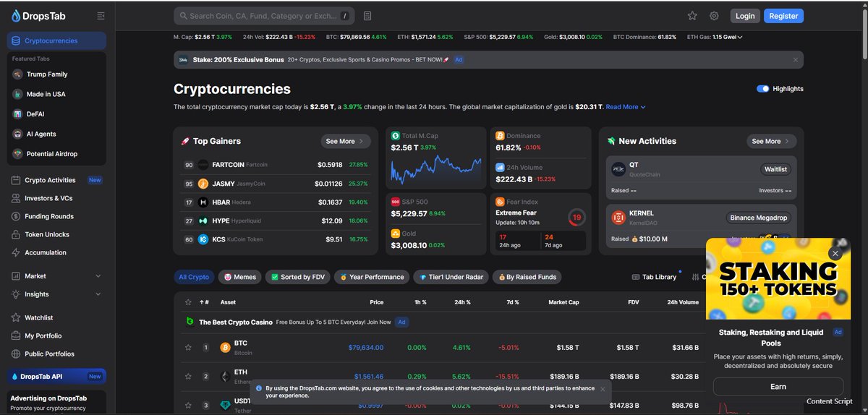Close the Staking 150+ Tokens popup
This screenshot has width=868, height=415.
click(x=835, y=253)
